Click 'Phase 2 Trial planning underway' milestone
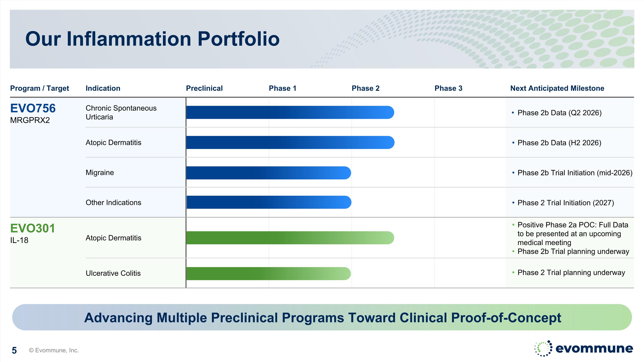The width and height of the screenshot is (644, 362). pyautogui.click(x=571, y=273)
